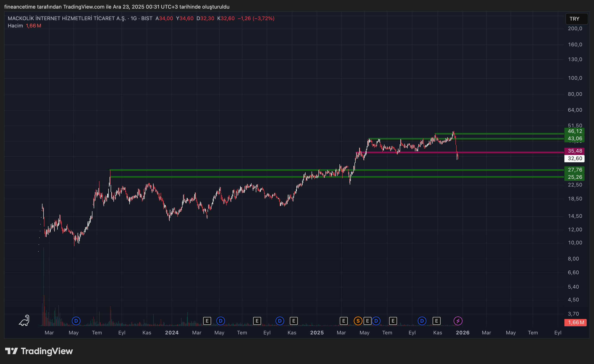Click the MACKOLİK symbol title in legend

(67, 19)
